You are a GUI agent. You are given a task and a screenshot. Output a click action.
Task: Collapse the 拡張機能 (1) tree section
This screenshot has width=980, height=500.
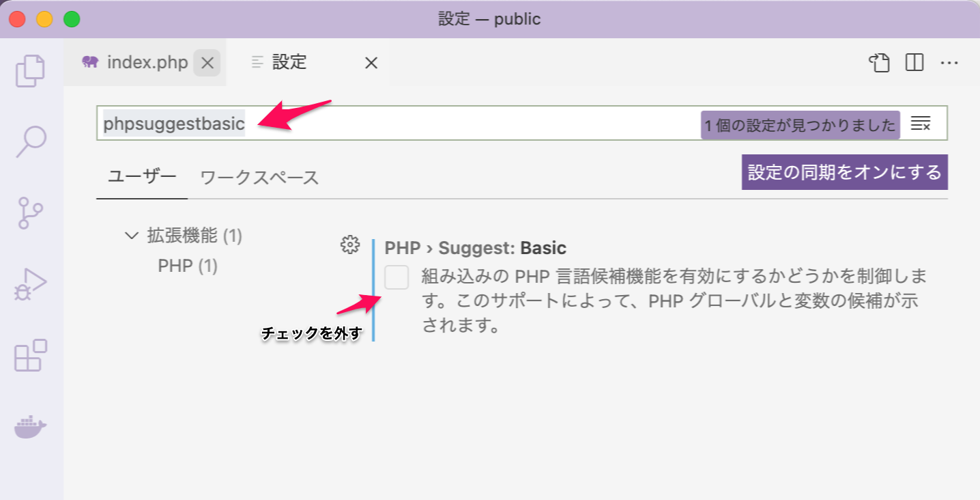pyautogui.click(x=130, y=235)
